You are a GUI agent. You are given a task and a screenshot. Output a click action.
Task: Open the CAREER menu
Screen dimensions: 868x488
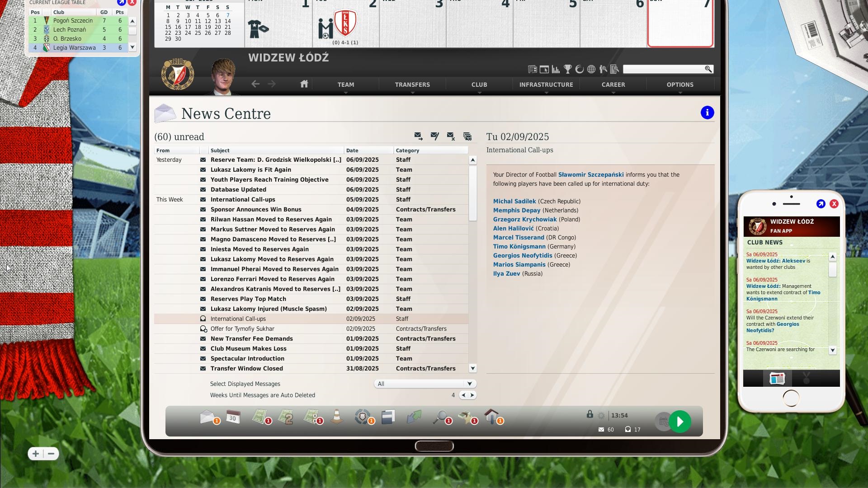613,84
